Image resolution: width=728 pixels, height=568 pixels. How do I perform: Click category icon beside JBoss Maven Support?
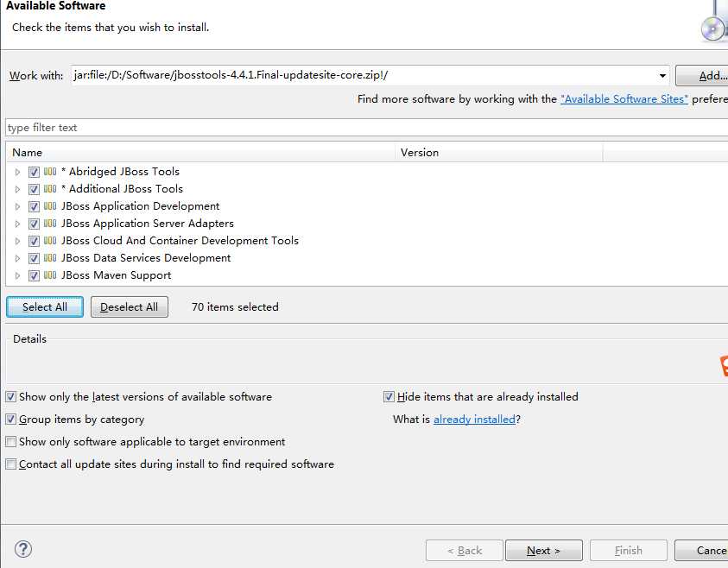50,275
